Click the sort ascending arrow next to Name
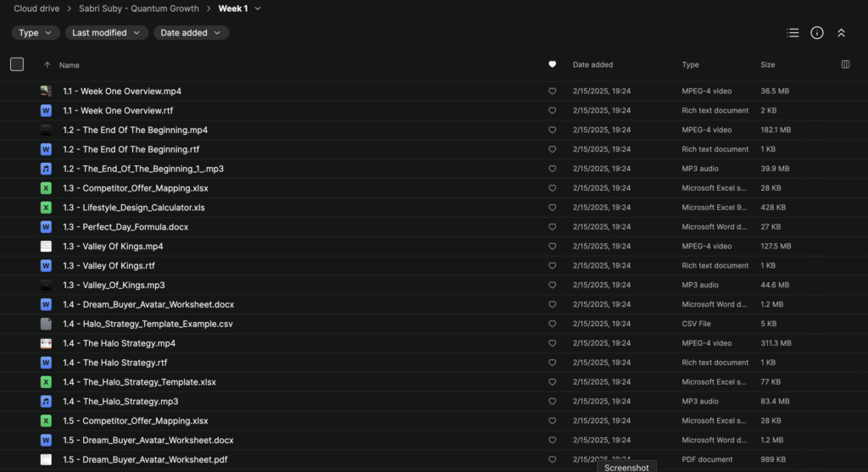 [x=47, y=64]
